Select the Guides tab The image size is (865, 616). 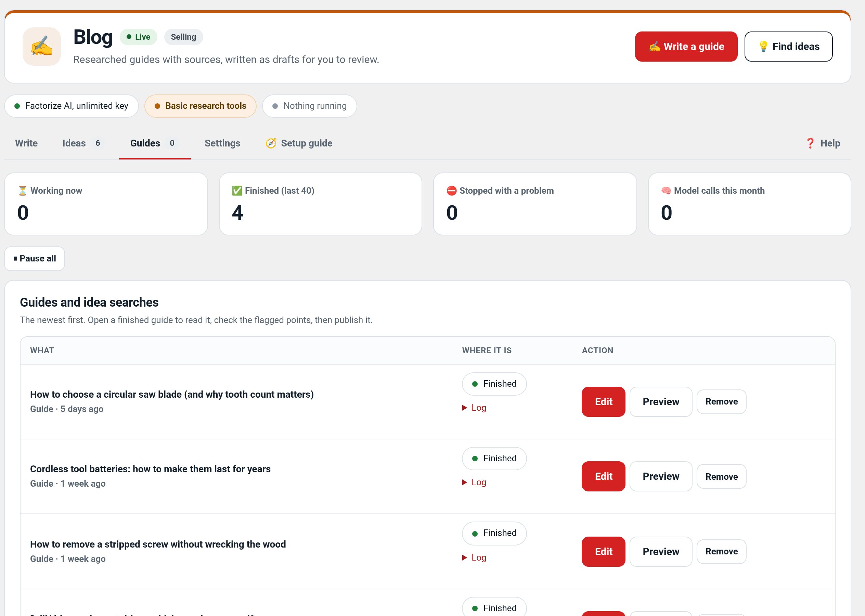(x=155, y=143)
